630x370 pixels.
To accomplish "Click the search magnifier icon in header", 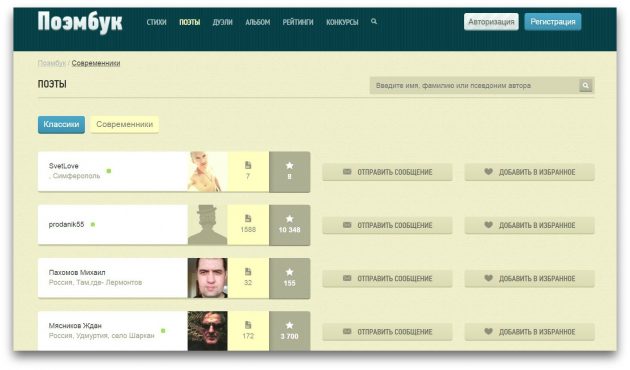I will click(x=374, y=22).
